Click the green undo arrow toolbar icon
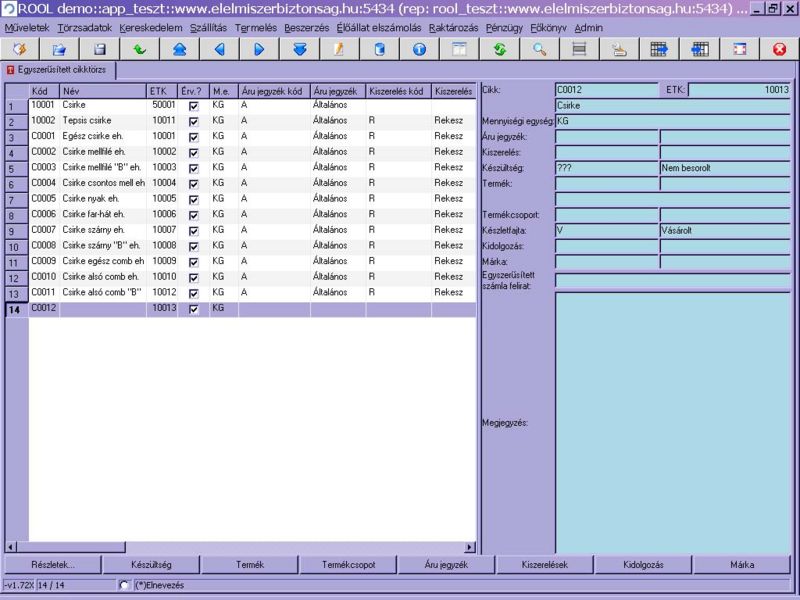 coord(139,48)
